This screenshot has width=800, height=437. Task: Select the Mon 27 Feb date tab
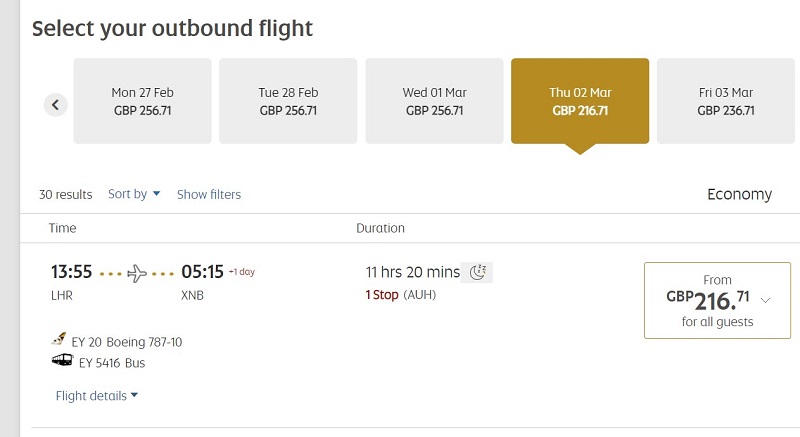click(142, 101)
